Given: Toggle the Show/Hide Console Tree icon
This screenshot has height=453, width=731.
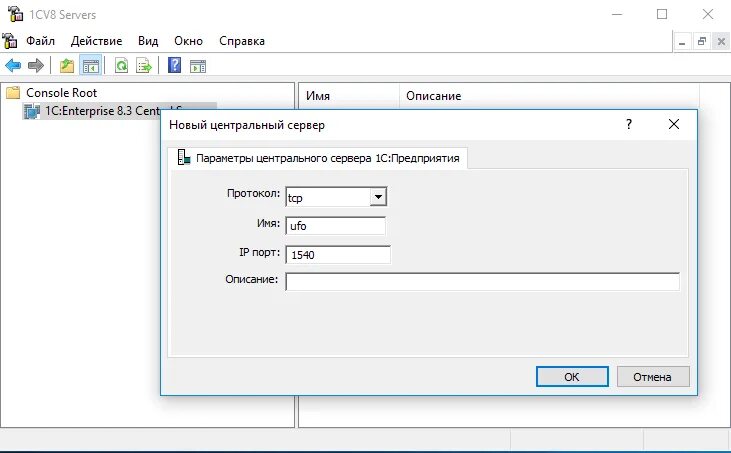Looking at the screenshot, I should click(x=90, y=66).
